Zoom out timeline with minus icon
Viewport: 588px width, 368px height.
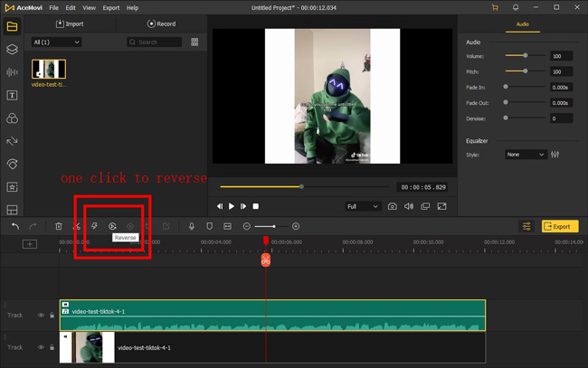click(x=246, y=226)
